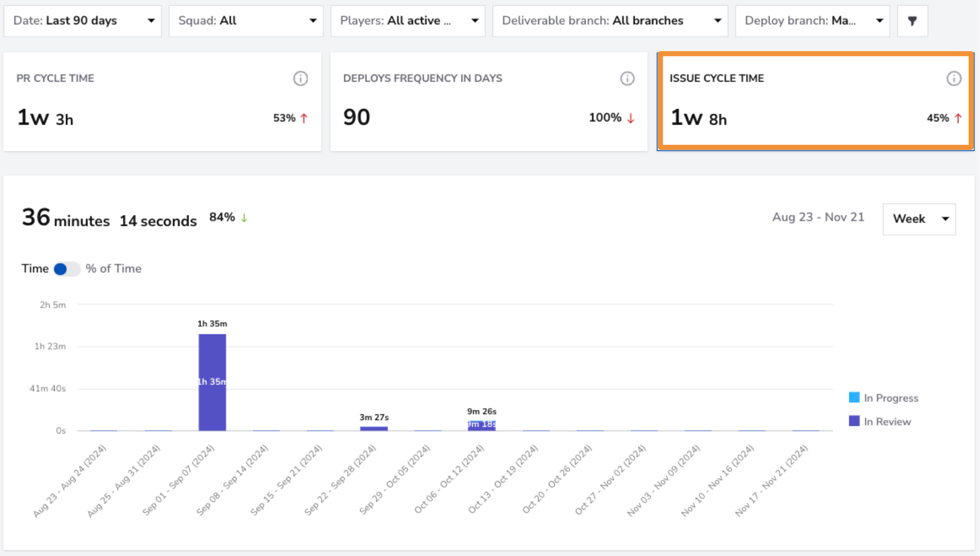This screenshot has height=556, width=980.
Task: Select the Deploys Frequency in Days card
Action: (x=489, y=102)
